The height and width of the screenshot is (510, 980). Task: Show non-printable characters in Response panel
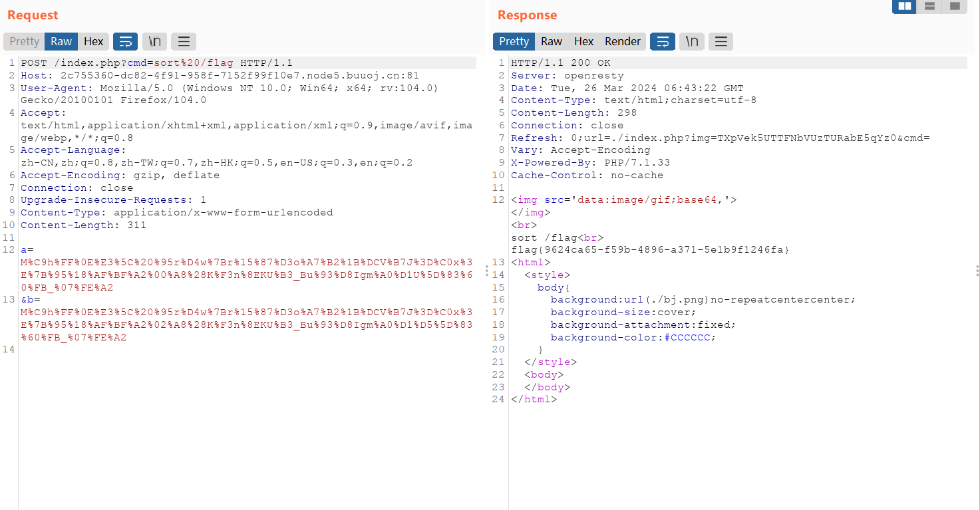pyautogui.click(x=692, y=41)
